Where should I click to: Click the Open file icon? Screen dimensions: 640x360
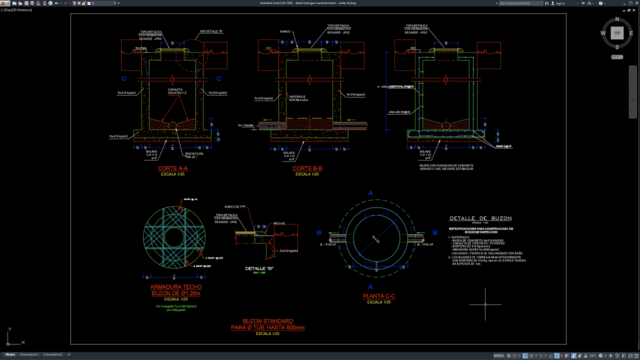[20, 3]
